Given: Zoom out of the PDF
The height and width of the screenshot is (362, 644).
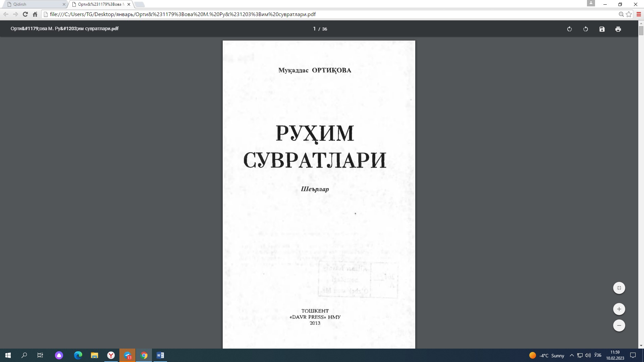Looking at the screenshot, I should coord(619,325).
